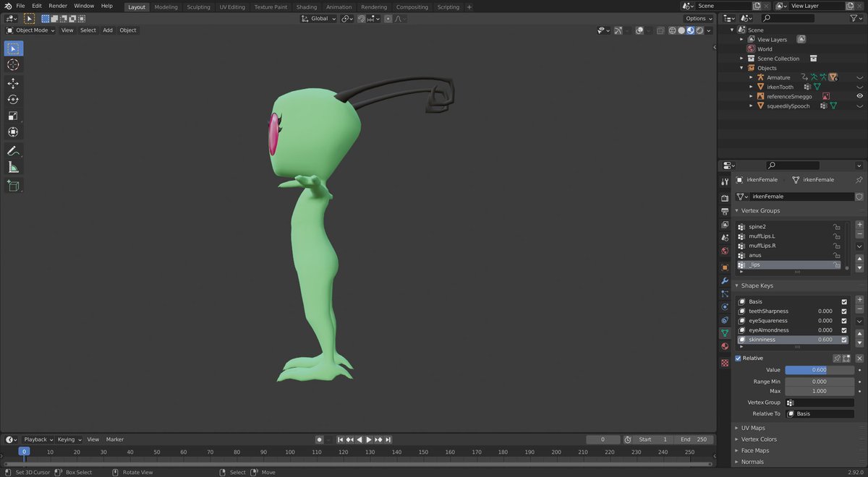
Task: Select the Transform tool
Action: click(13, 132)
